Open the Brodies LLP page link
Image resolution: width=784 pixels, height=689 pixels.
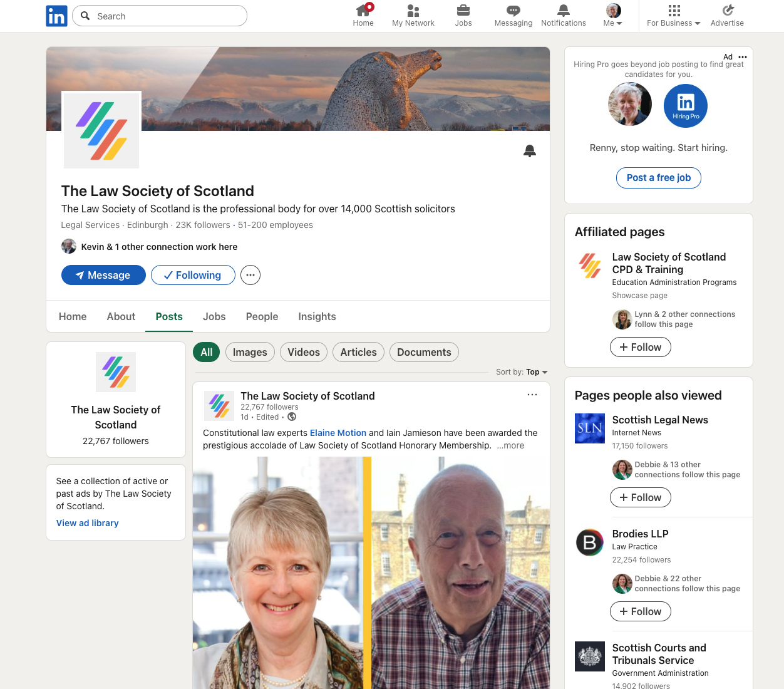pyautogui.click(x=641, y=534)
